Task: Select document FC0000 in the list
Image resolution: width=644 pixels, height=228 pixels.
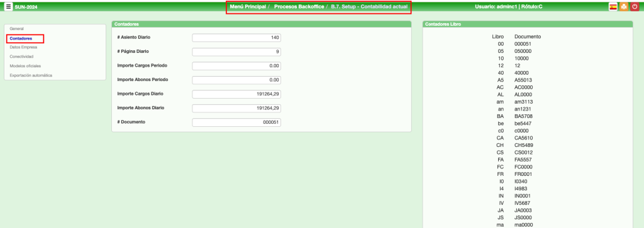Action: point(523,167)
